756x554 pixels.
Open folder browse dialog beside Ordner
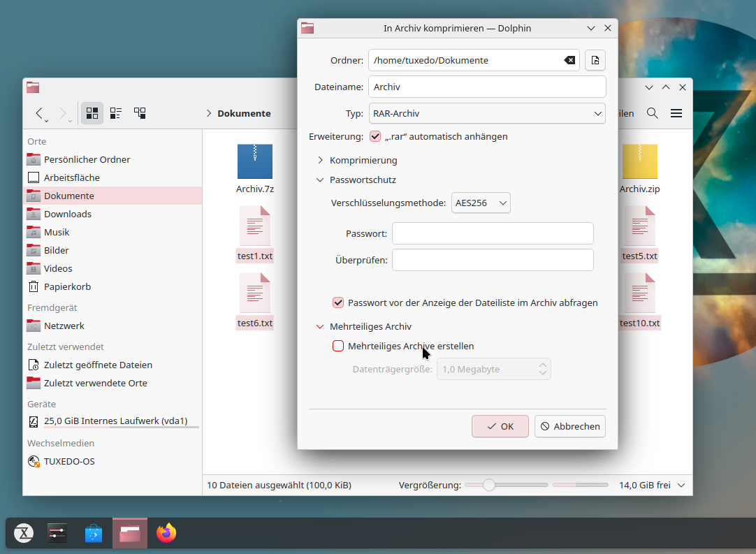[x=595, y=60]
